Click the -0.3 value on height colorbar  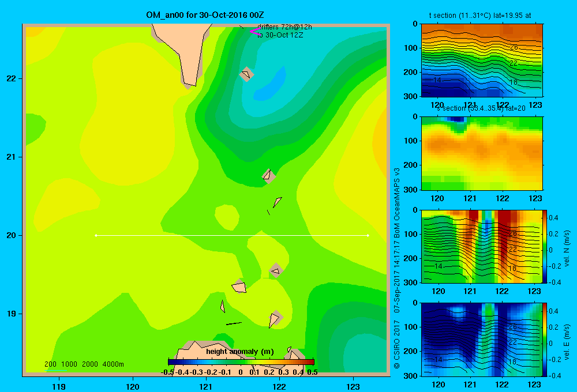coord(196,372)
